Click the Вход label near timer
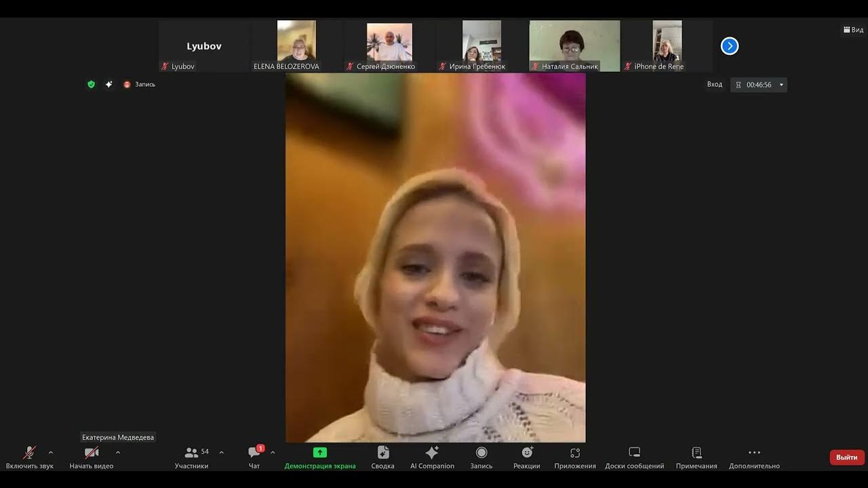This screenshot has height=488, width=868. coord(715,85)
